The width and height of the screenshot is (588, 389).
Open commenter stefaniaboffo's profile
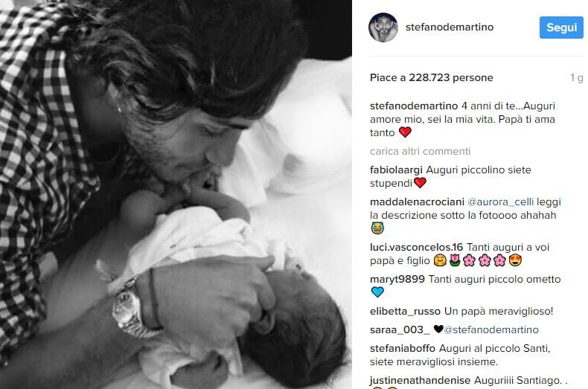(x=403, y=349)
